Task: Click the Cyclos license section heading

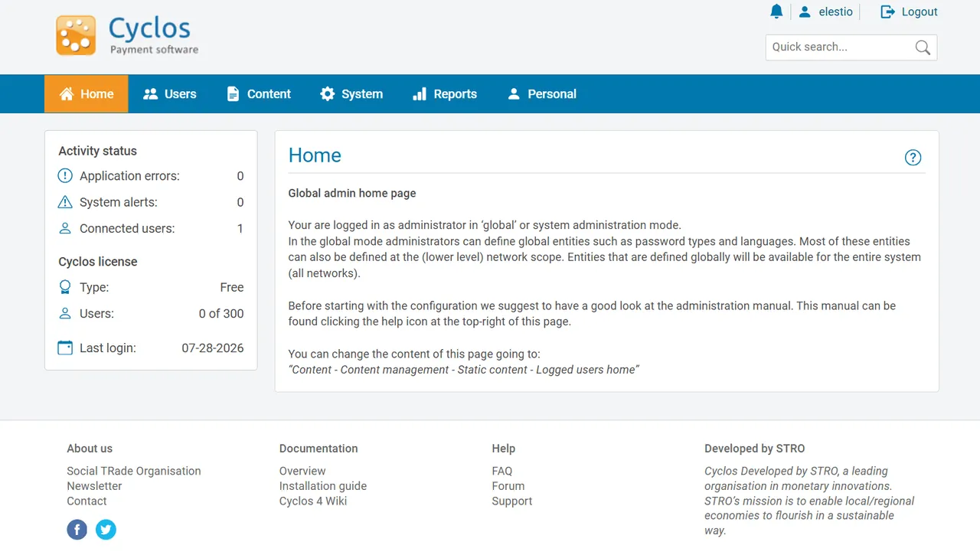Action: click(98, 261)
